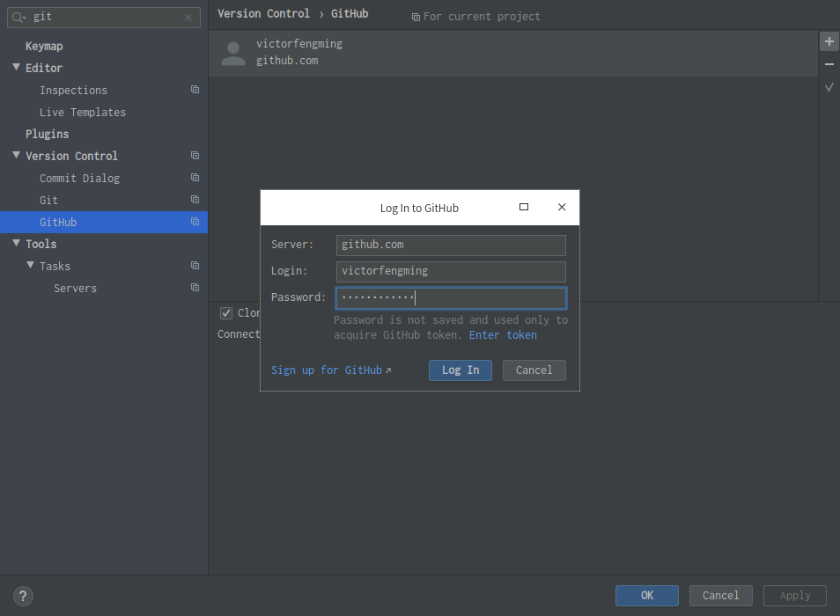This screenshot has width=840, height=616.
Task: Click OK in the settings dialog
Action: [647, 596]
